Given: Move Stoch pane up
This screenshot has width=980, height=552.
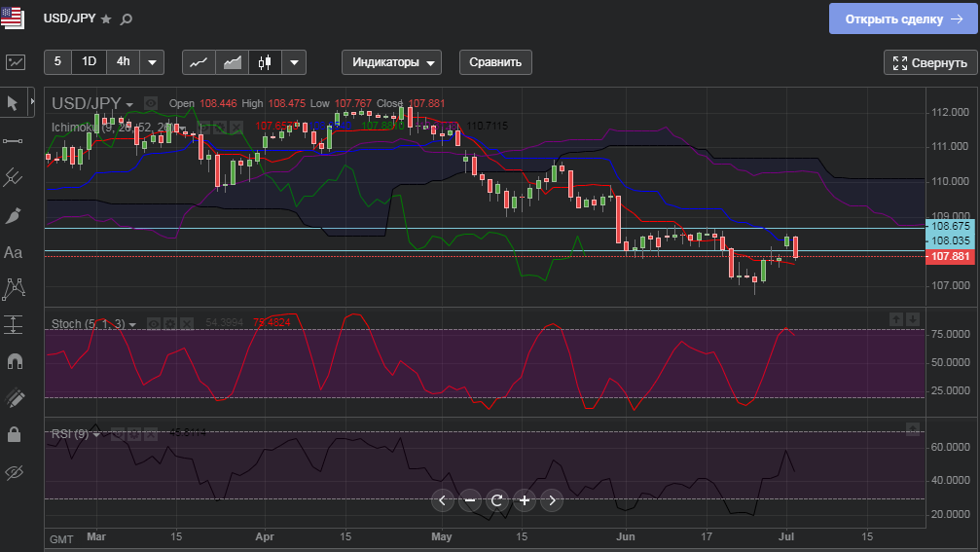Looking at the screenshot, I should pyautogui.click(x=896, y=319).
